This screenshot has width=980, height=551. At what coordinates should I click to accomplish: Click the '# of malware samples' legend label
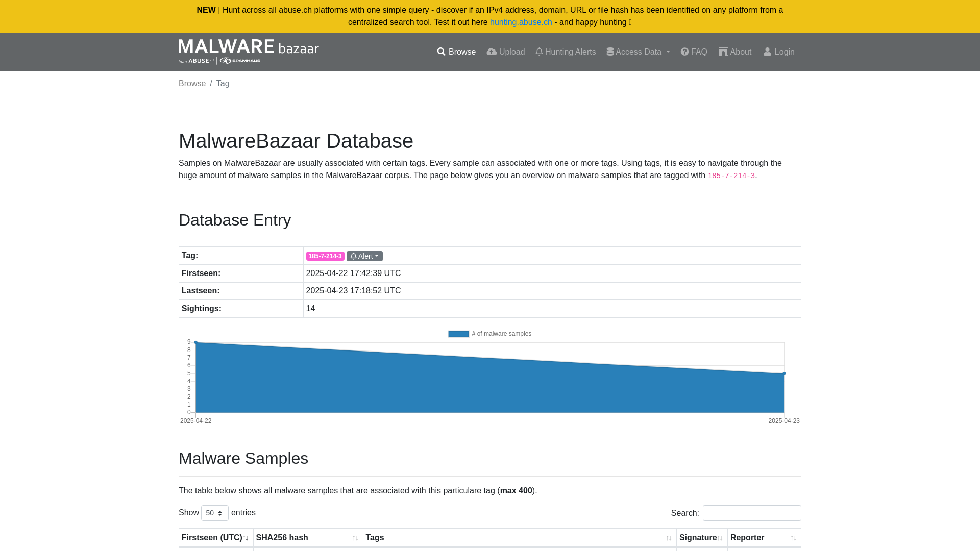[501, 334]
